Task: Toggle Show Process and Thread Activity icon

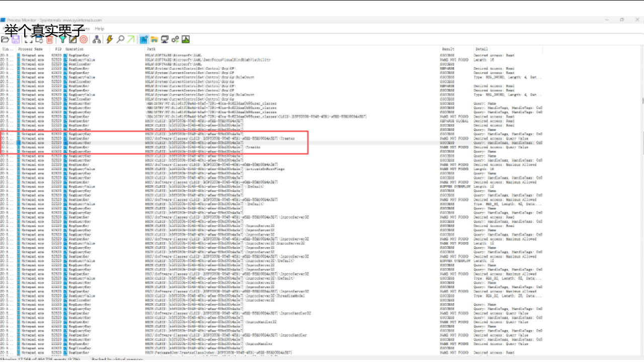Action: coord(175,39)
